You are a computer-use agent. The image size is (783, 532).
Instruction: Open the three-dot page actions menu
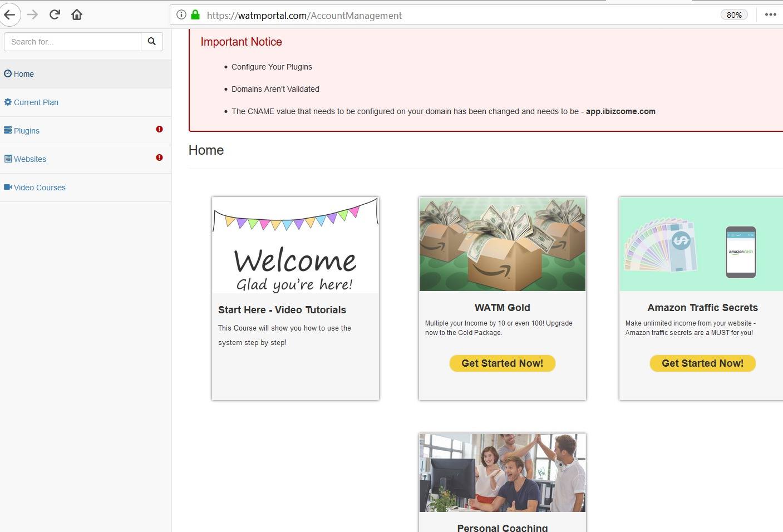pyautogui.click(x=771, y=15)
